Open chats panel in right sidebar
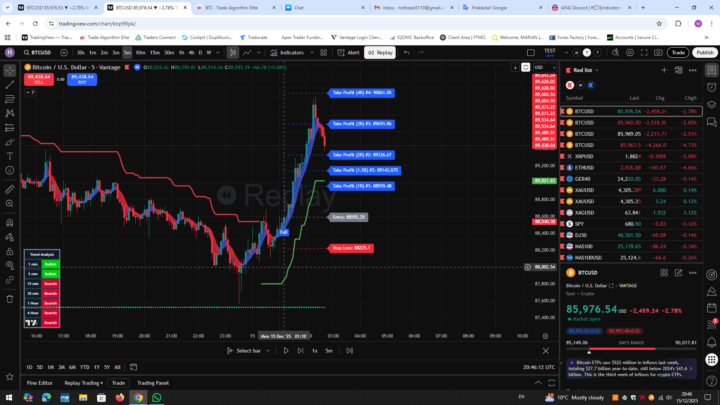 tap(712, 122)
